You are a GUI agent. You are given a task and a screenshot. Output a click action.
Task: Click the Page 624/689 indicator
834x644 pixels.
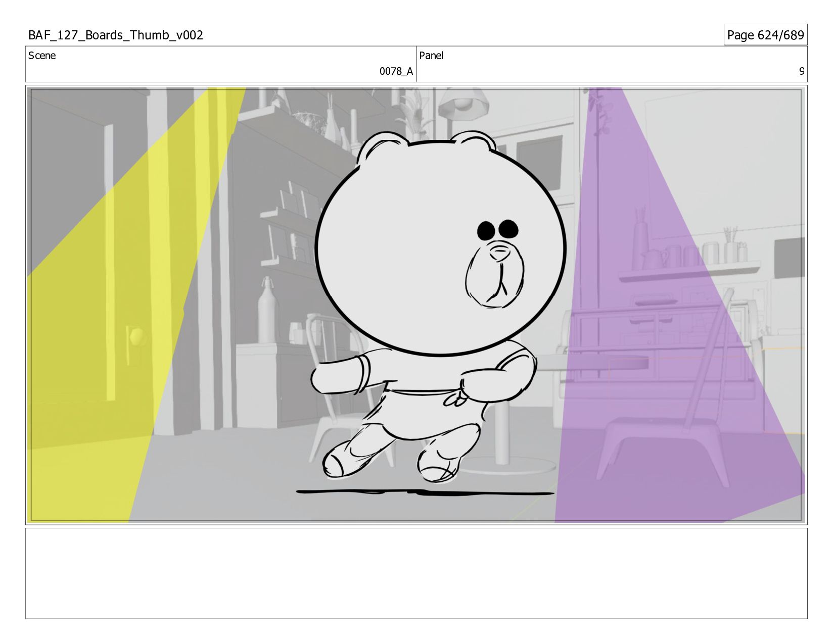[x=765, y=35]
